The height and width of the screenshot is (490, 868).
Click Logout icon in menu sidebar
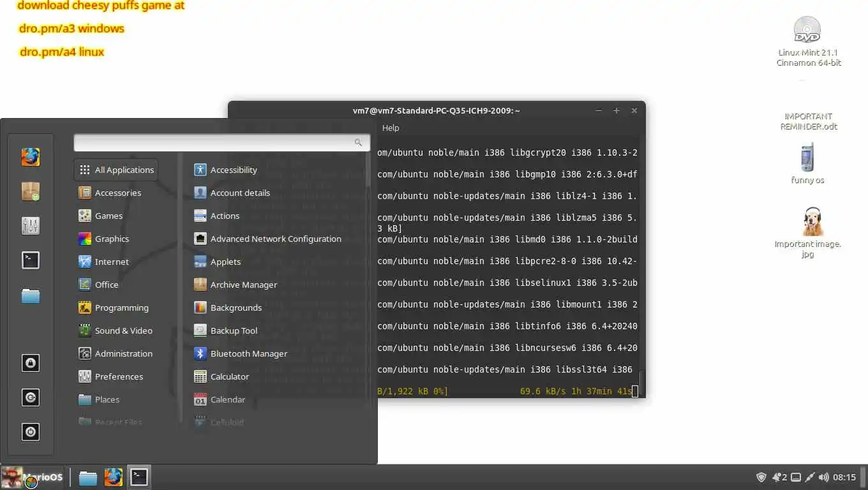point(31,397)
